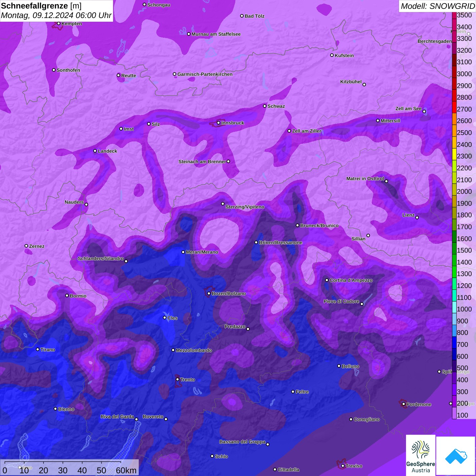Click the Steinach am Brenner label

202,161
